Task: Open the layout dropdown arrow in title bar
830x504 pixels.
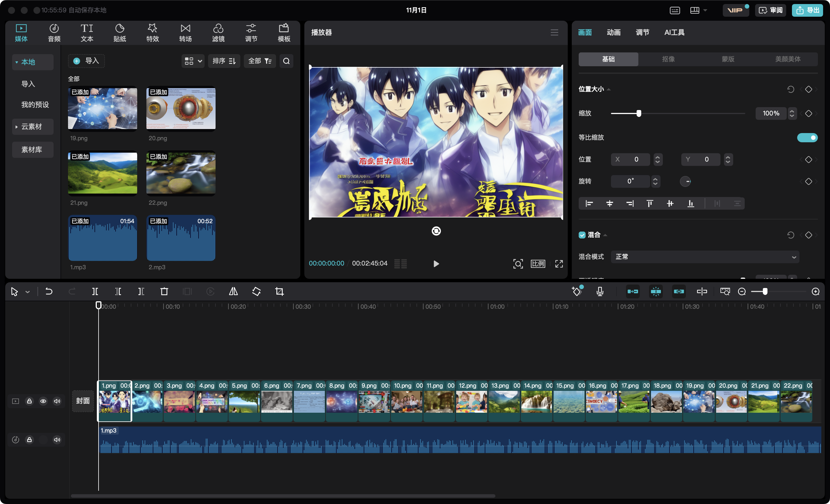Action: (705, 10)
